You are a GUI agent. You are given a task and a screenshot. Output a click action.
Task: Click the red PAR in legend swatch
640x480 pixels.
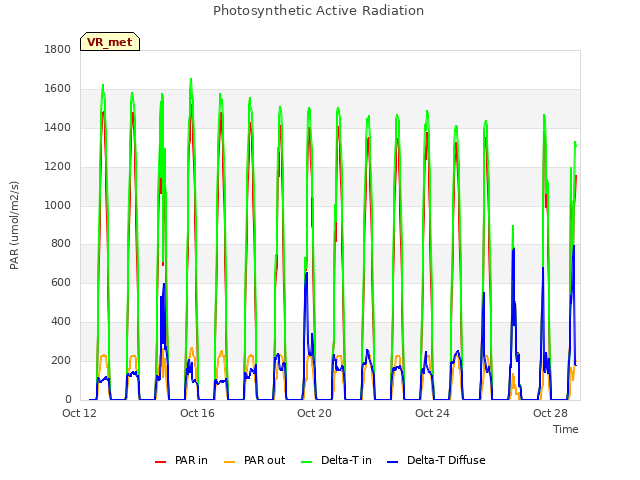[160, 462]
